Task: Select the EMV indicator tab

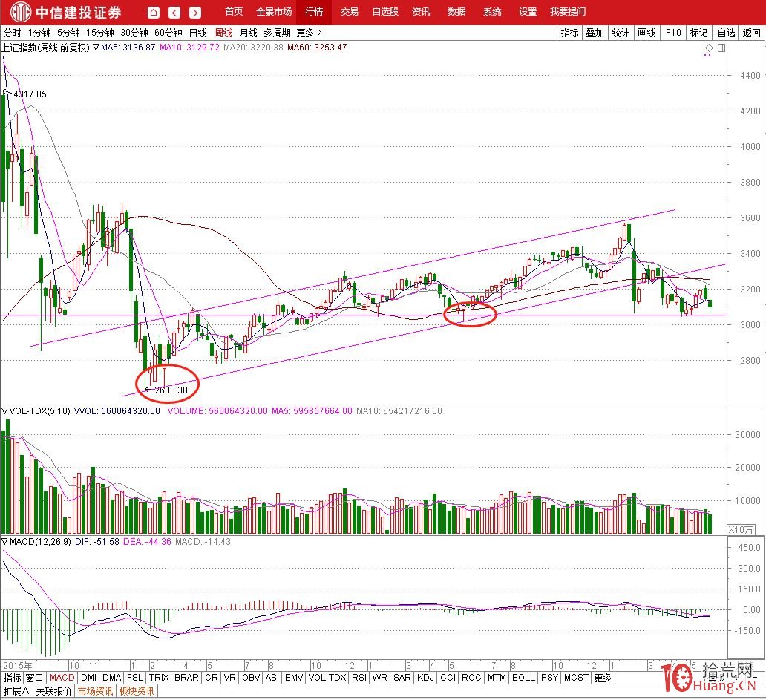Action: (294, 678)
